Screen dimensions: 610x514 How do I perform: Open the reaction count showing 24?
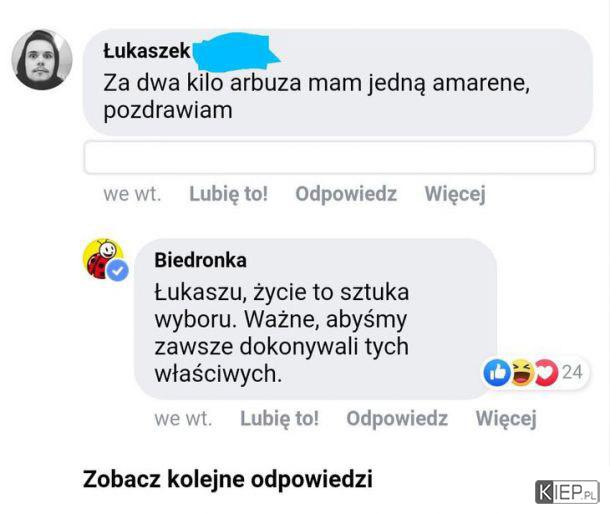pyautogui.click(x=573, y=372)
